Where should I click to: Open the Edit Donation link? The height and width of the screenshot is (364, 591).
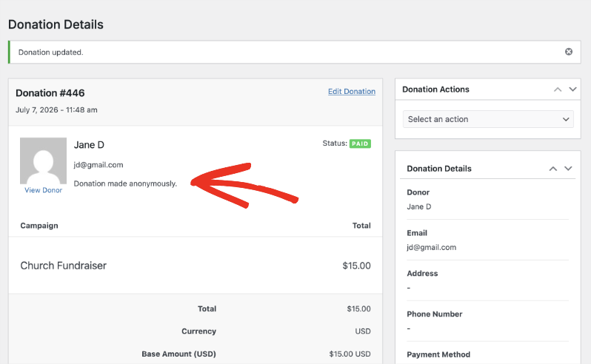click(352, 92)
